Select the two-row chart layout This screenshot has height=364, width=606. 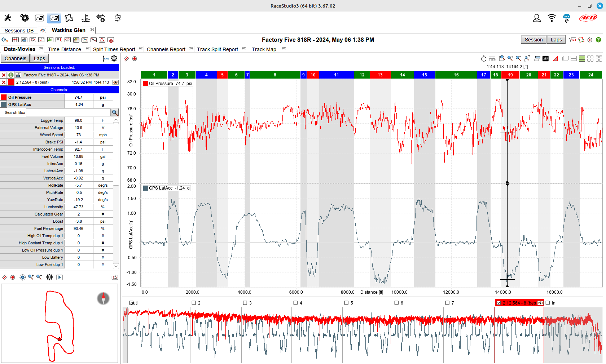pyautogui.click(x=574, y=58)
